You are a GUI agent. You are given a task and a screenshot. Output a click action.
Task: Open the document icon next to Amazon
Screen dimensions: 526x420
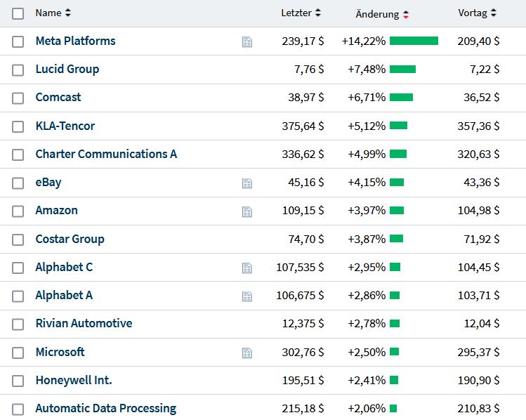(x=246, y=211)
